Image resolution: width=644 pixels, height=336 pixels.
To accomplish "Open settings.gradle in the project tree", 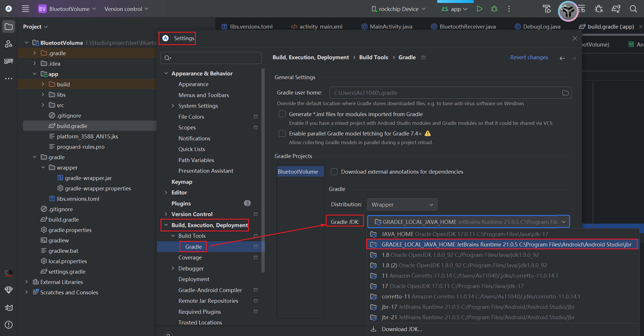I will click(67, 272).
